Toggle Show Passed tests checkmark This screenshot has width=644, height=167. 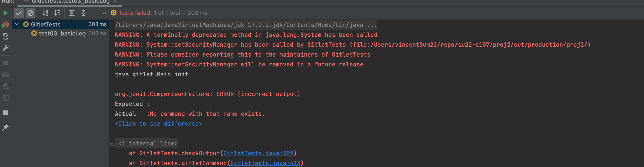[x=19, y=13]
